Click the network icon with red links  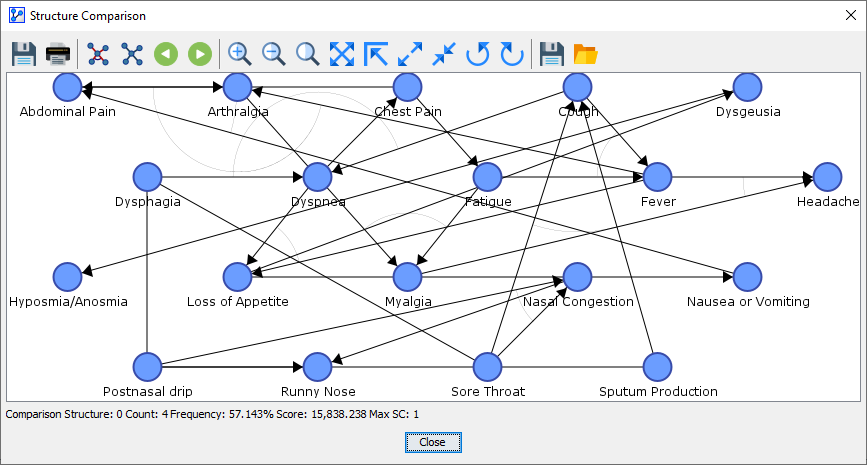pyautogui.click(x=98, y=54)
